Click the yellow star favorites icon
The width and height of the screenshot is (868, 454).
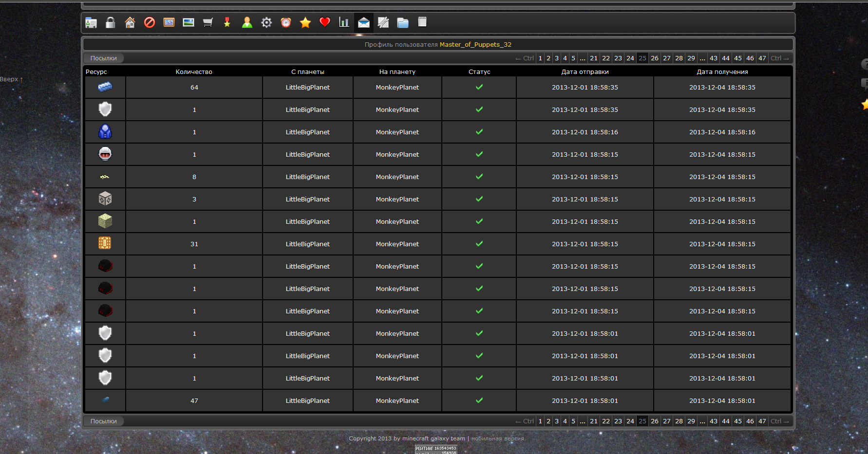(305, 22)
